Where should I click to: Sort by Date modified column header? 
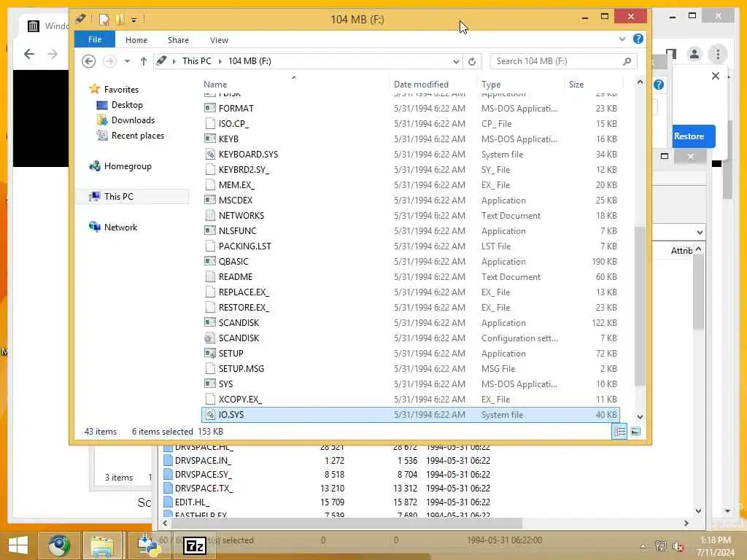[421, 85]
